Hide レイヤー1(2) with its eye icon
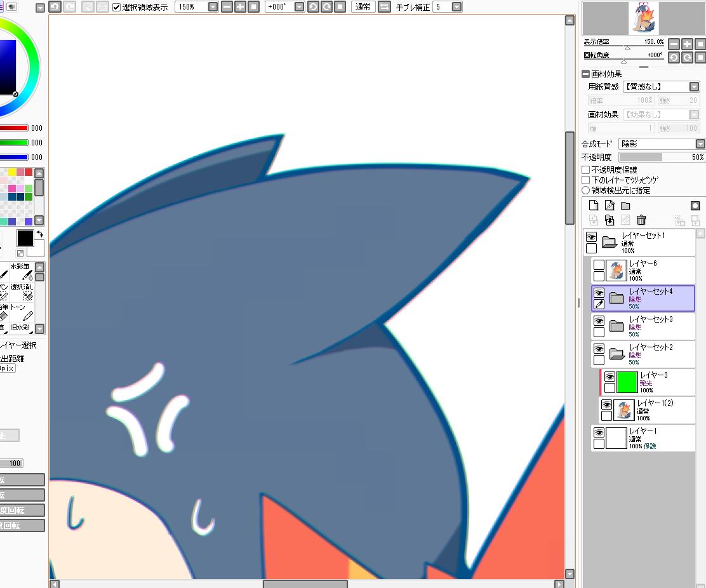Image resolution: width=706 pixels, height=588 pixels. point(606,404)
